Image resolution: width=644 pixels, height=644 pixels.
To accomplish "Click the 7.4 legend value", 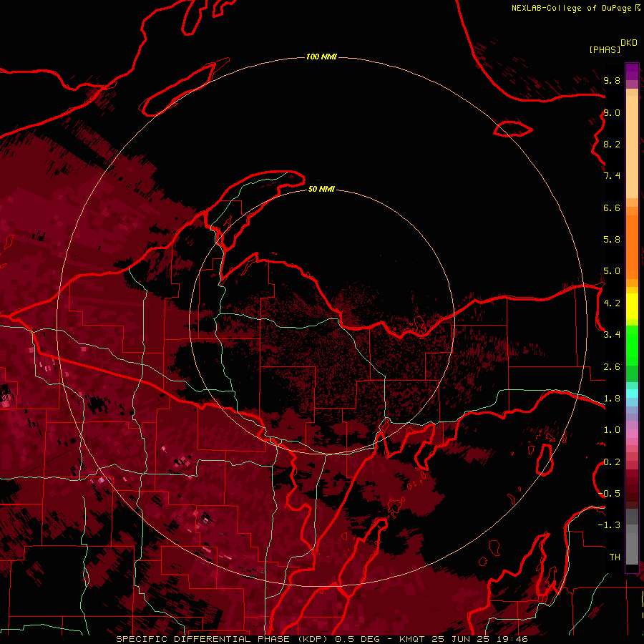I will pyautogui.click(x=612, y=176).
